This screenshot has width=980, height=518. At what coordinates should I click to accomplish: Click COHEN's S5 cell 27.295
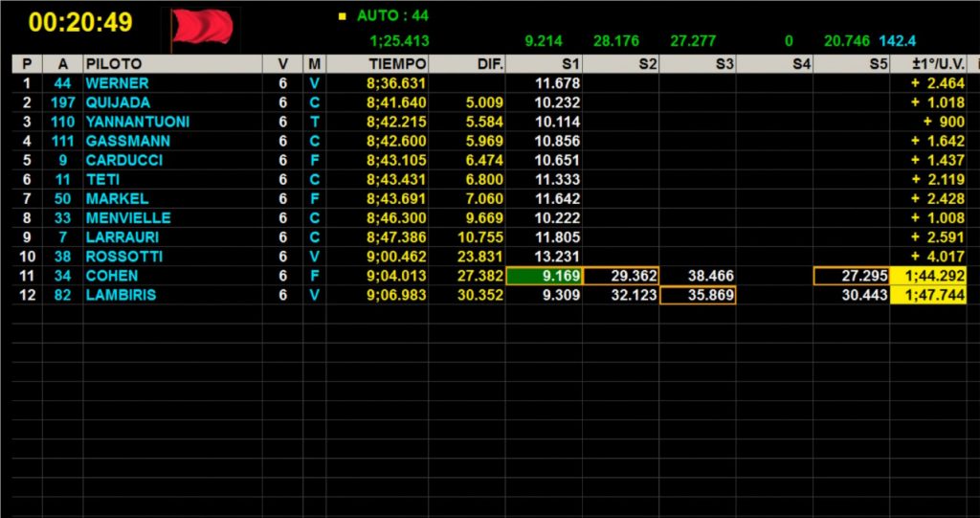[x=851, y=276]
